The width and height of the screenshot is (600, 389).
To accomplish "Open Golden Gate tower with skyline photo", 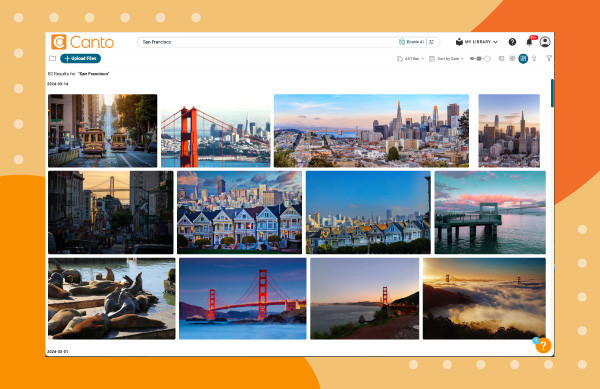I will [x=215, y=130].
